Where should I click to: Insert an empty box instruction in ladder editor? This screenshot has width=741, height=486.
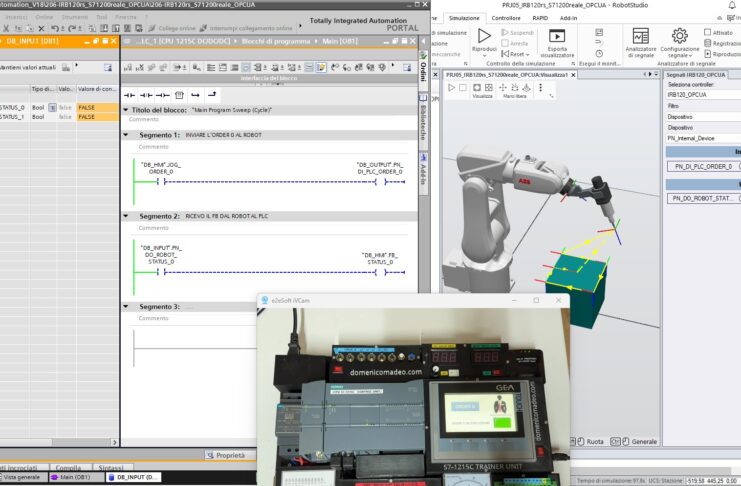[179, 95]
